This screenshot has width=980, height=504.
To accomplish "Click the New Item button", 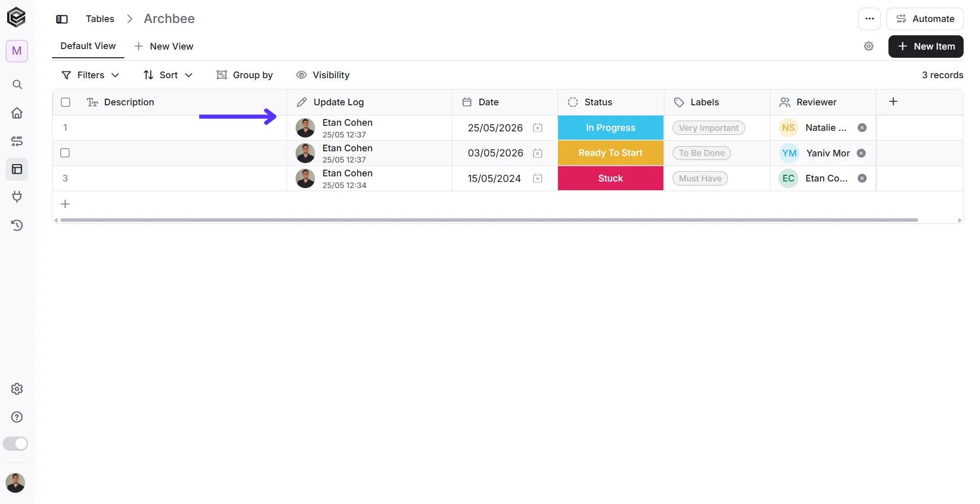I will tap(926, 47).
